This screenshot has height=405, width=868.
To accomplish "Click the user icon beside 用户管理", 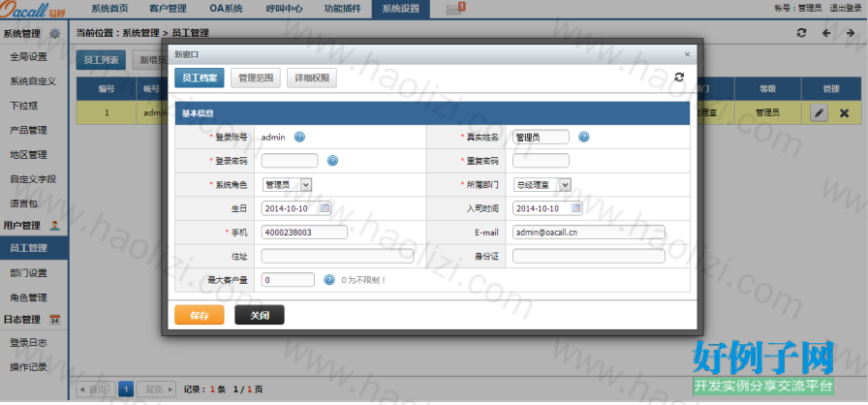I will tap(54, 225).
